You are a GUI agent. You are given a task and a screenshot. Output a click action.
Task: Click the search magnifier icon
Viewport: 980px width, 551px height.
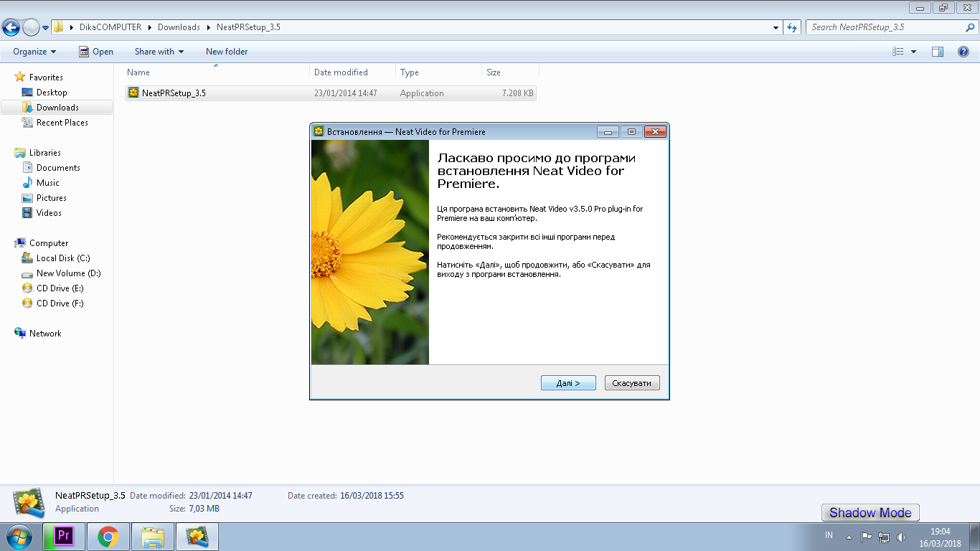click(x=971, y=27)
